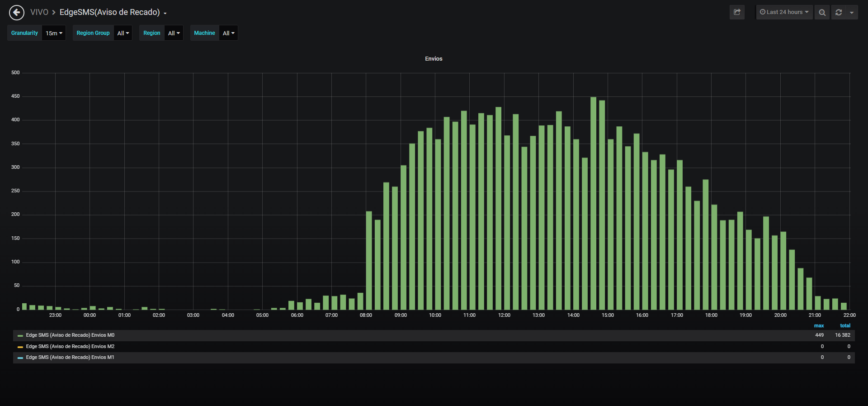Click the 08:00 x-axis time label
Viewport: 868px width, 406px height.
pyautogui.click(x=366, y=315)
